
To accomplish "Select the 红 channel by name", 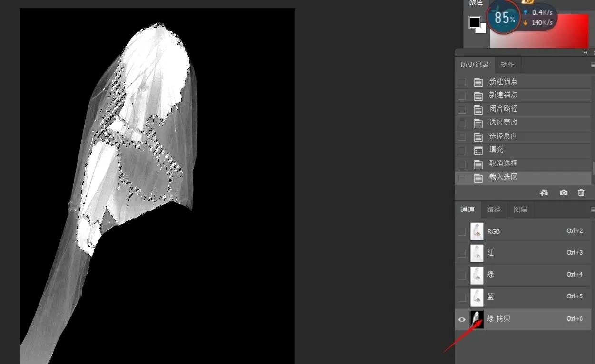I will pos(490,253).
